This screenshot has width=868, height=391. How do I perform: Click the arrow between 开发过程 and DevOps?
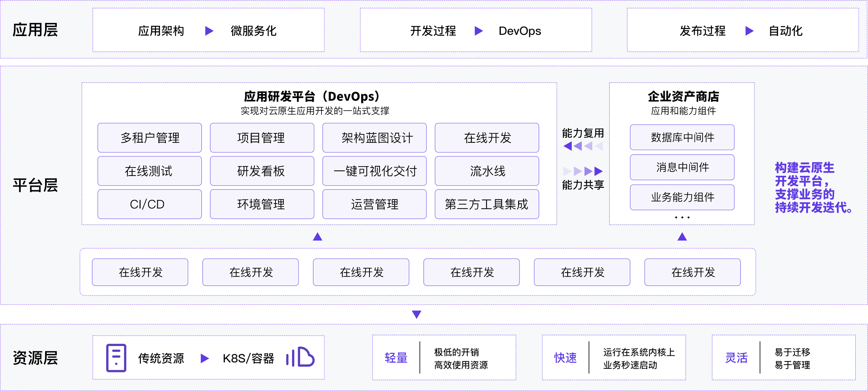click(x=478, y=31)
